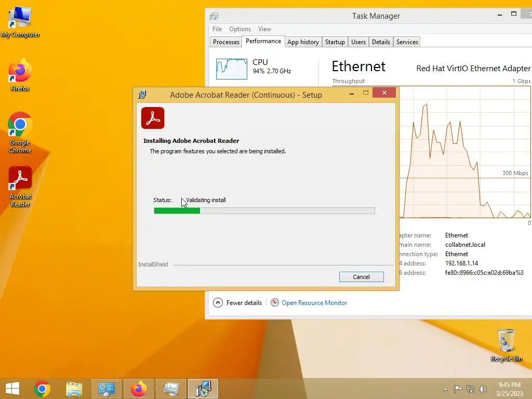
Task: Click the 300 Mbps graph label
Action: click(515, 173)
